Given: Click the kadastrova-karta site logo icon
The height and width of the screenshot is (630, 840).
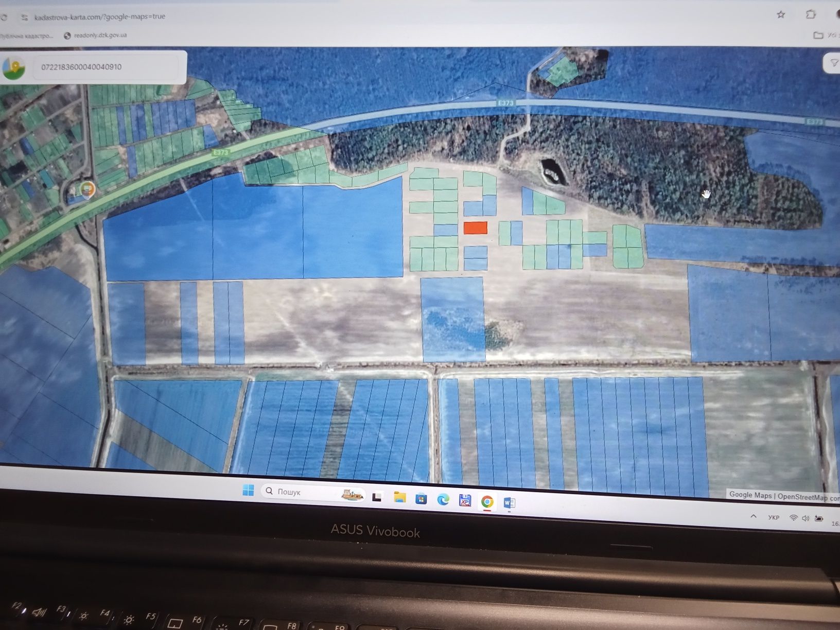Looking at the screenshot, I should (x=14, y=68).
